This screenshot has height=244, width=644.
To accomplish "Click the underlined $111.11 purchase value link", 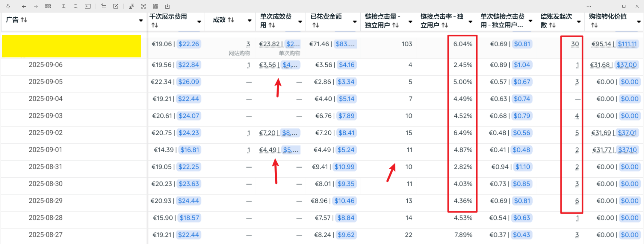I will tap(627, 44).
